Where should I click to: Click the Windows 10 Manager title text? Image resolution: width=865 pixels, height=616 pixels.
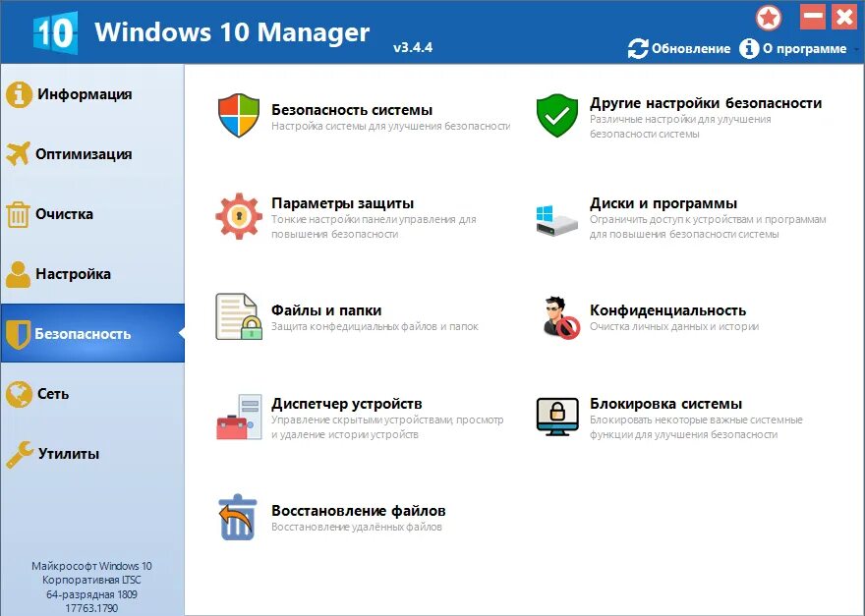[x=232, y=31]
